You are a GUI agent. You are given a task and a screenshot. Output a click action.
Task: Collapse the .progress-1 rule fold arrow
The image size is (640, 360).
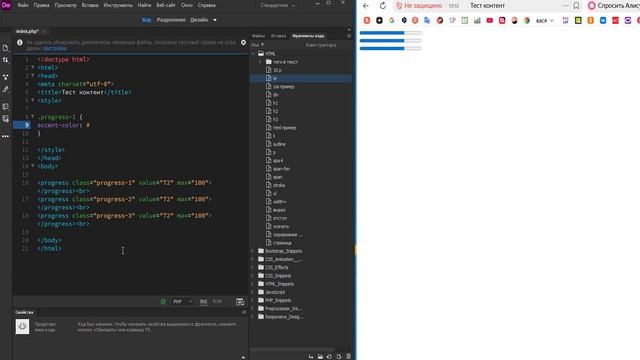(33, 117)
